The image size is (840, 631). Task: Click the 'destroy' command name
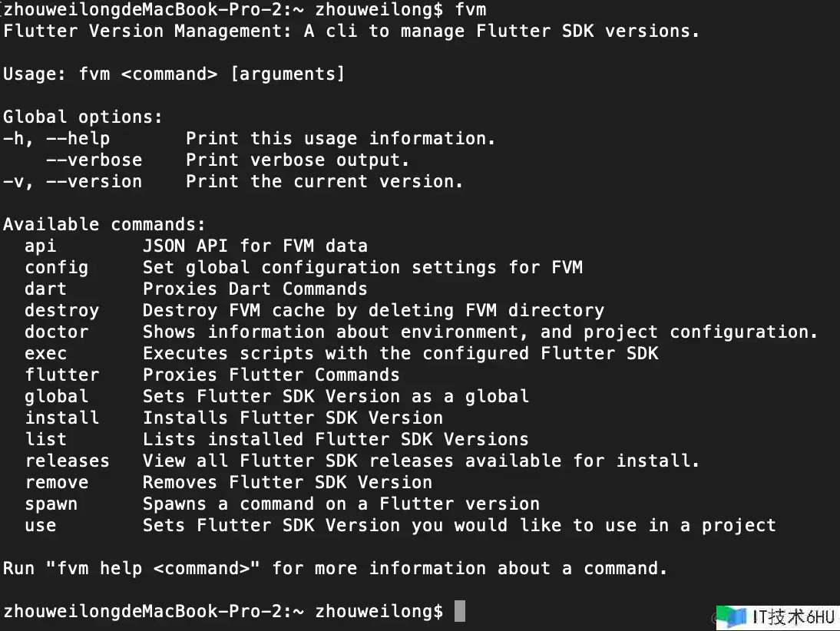point(62,310)
